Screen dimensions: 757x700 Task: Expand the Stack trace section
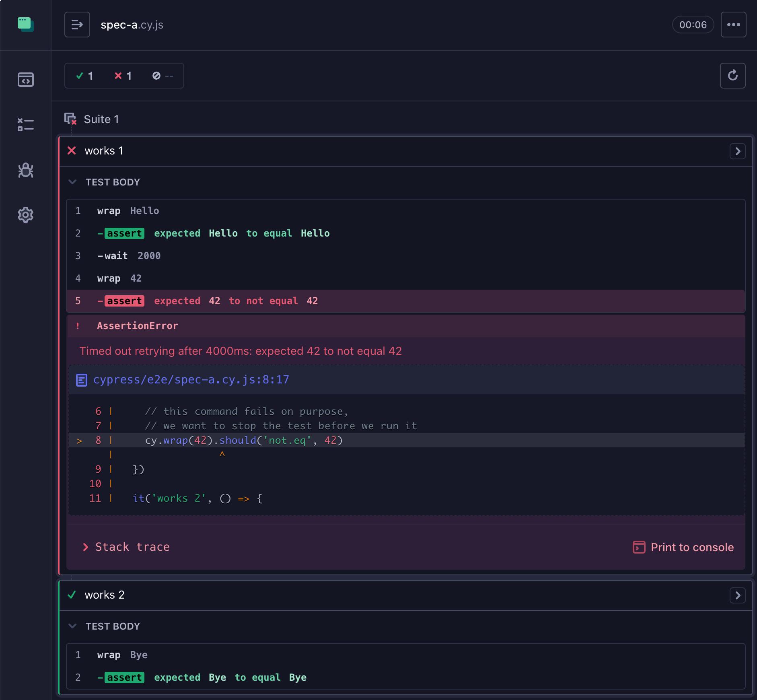coord(126,547)
